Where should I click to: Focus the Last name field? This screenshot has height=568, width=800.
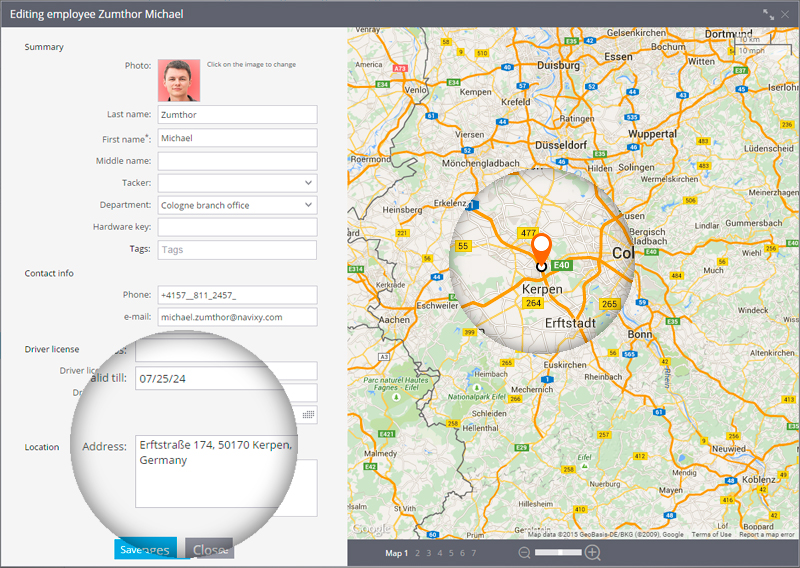point(237,114)
